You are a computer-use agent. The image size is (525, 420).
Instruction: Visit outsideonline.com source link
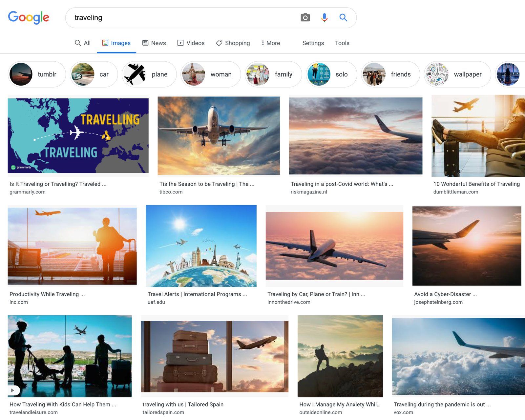point(321,412)
